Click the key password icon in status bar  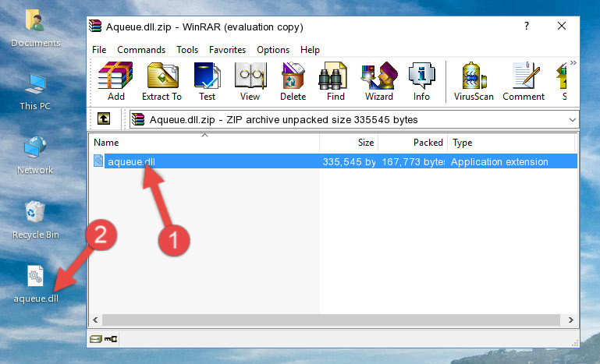click(111, 339)
